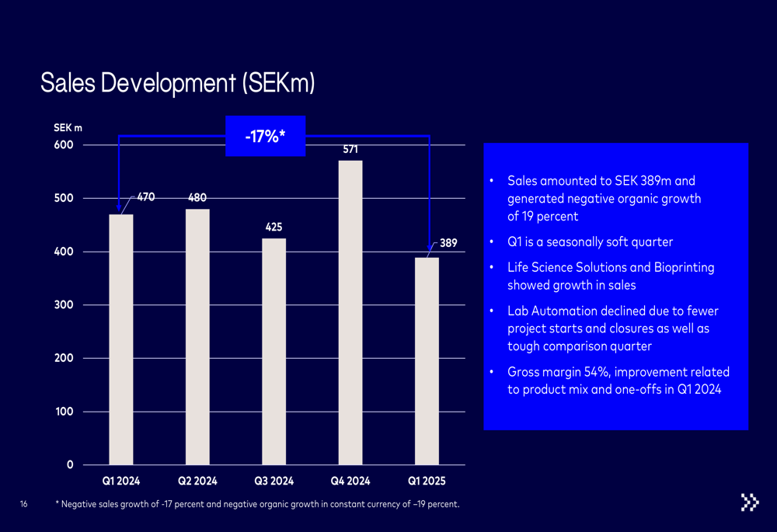Select the Q4 2024 bar
Viewport: 777px width, 532px height.
(x=350, y=312)
